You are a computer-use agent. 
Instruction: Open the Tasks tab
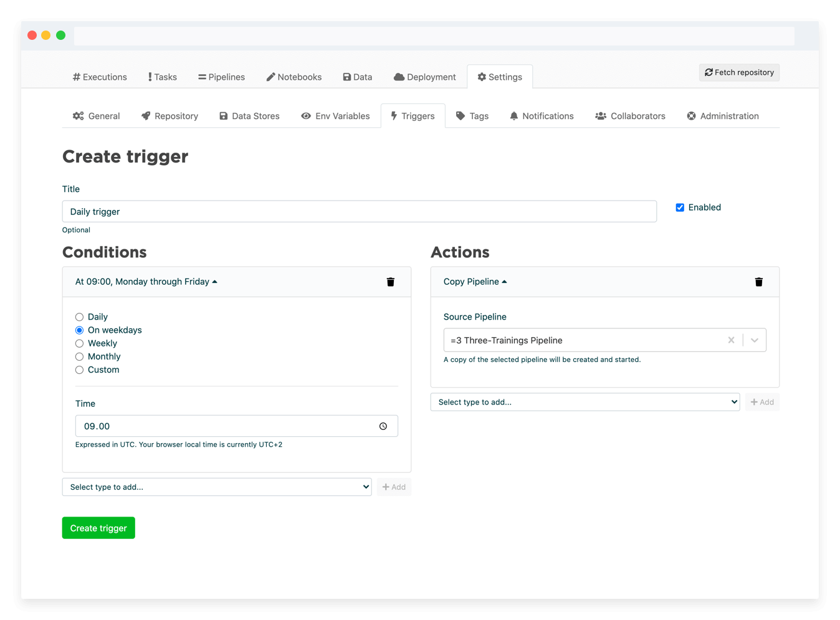pos(163,77)
